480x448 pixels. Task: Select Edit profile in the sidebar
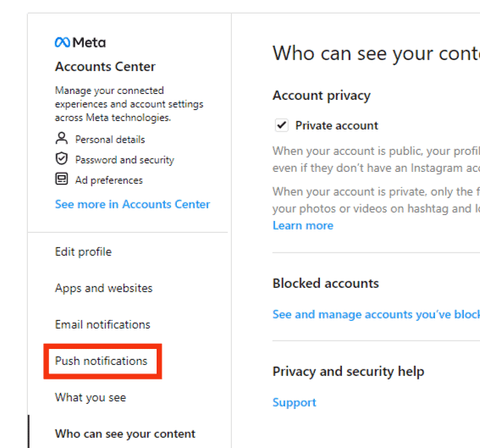click(83, 252)
